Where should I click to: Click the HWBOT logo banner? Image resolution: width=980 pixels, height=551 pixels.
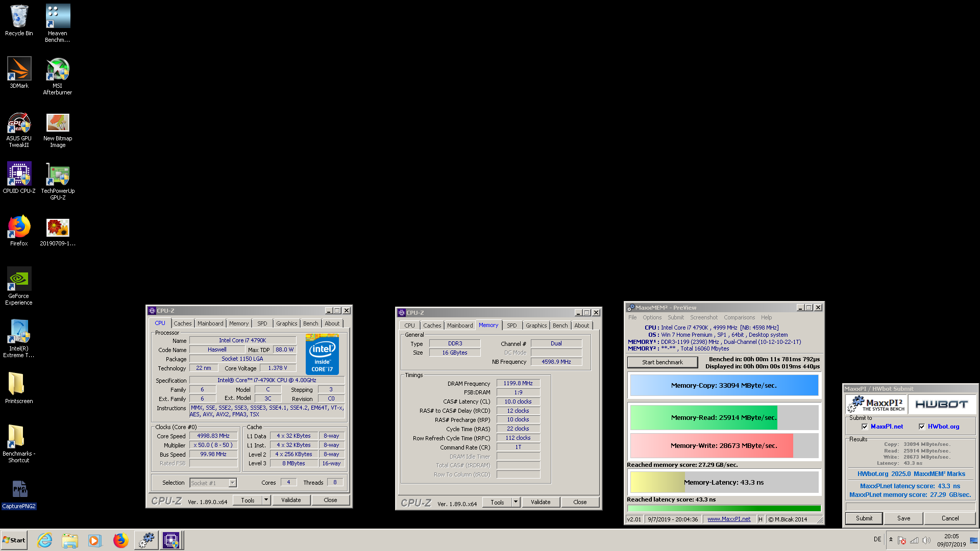(x=942, y=404)
